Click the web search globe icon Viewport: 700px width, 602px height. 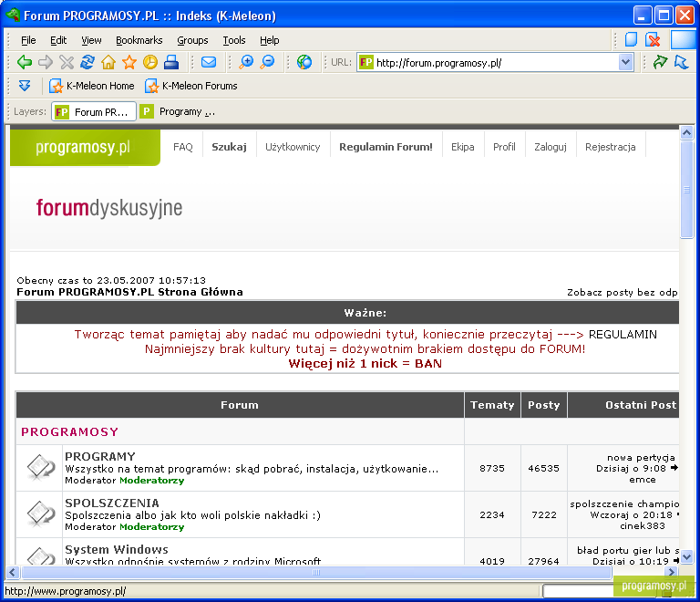304,62
